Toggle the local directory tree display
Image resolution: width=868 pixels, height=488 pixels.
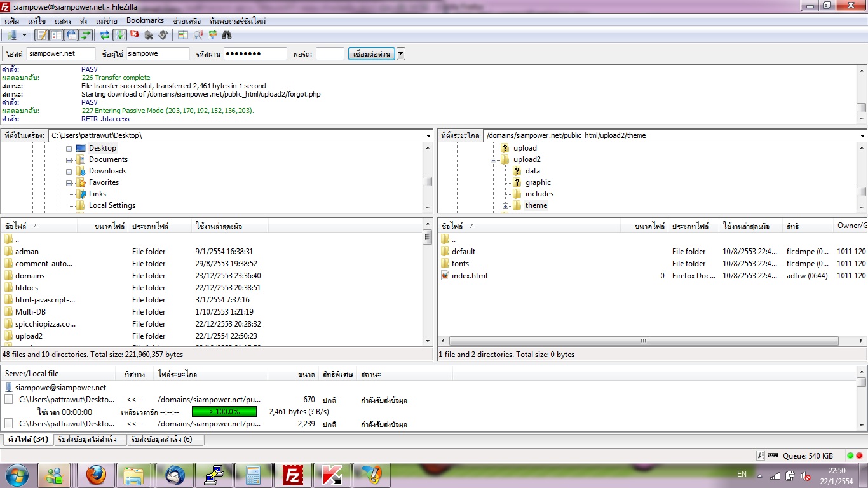pyautogui.click(x=57, y=35)
